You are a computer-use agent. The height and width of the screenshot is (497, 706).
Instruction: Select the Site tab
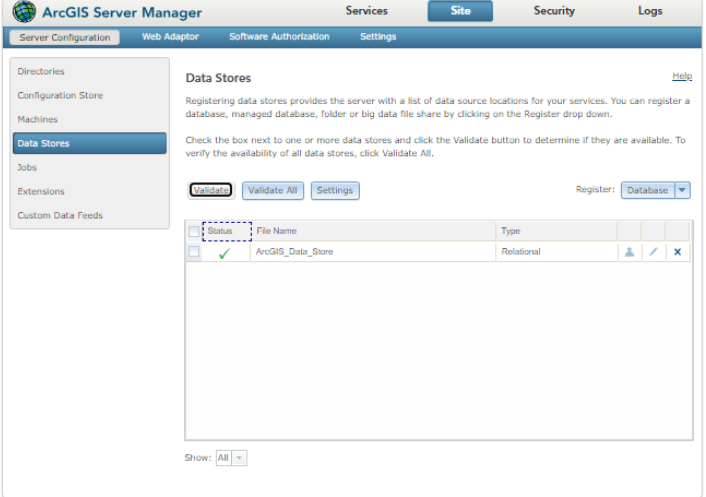coord(460,11)
